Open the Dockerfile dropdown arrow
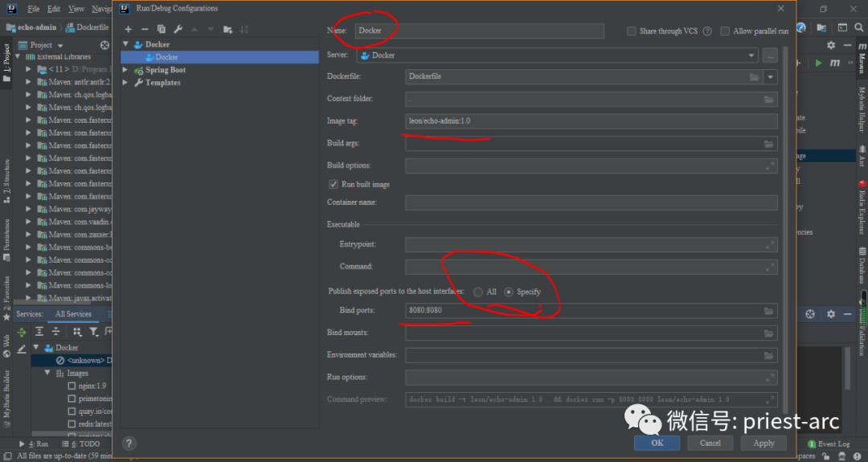The height and width of the screenshot is (462, 868). (x=770, y=77)
